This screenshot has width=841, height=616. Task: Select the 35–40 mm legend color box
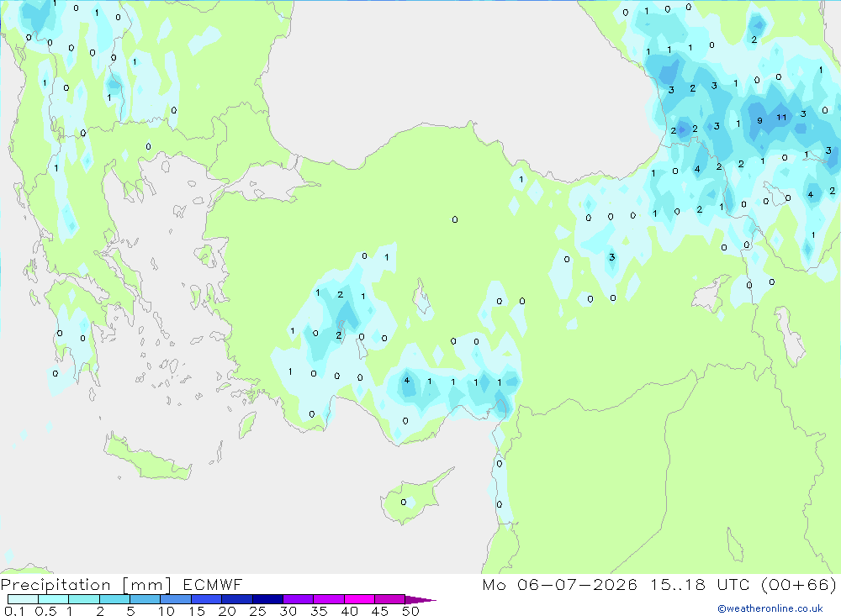[329, 599]
